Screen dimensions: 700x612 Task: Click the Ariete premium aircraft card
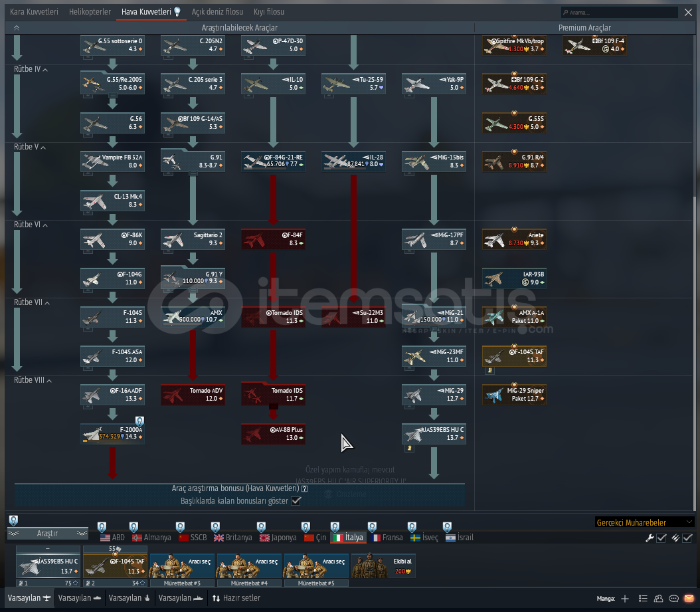pyautogui.click(x=514, y=239)
